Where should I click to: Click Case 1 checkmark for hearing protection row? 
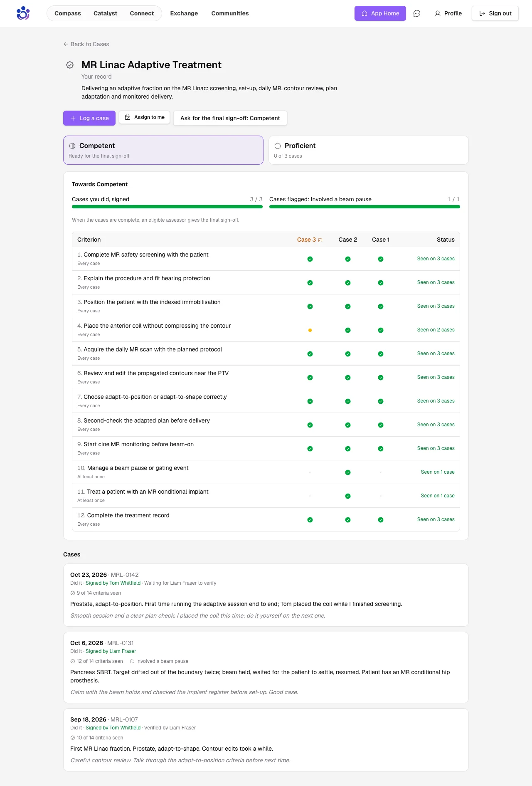381,283
